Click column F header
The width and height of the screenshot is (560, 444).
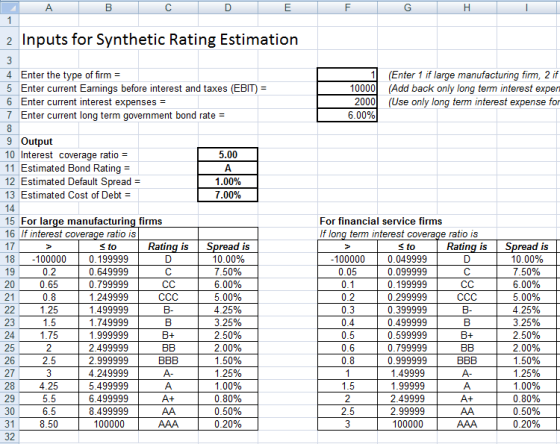tap(347, 7)
